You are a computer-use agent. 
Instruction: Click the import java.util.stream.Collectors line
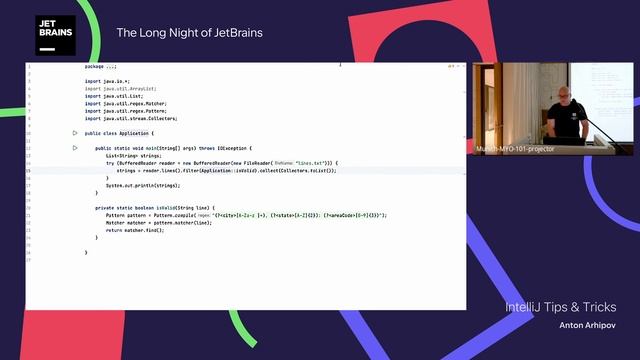click(131, 118)
